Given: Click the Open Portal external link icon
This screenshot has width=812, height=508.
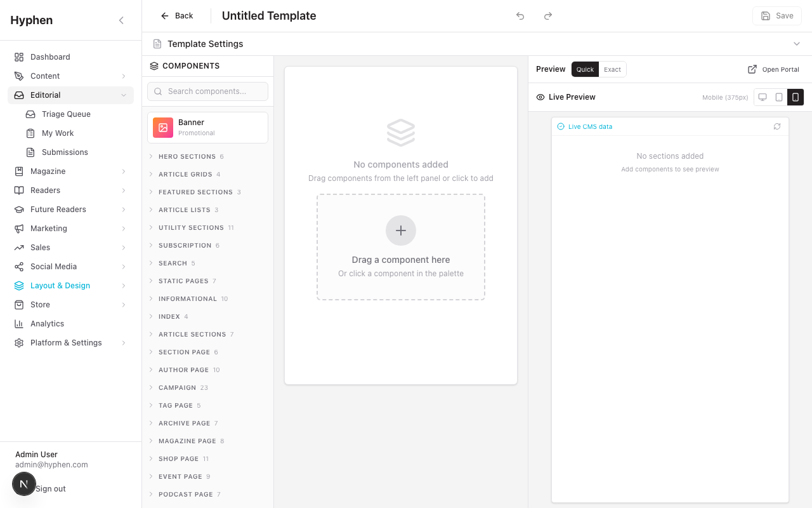Looking at the screenshot, I should pyautogui.click(x=751, y=69).
